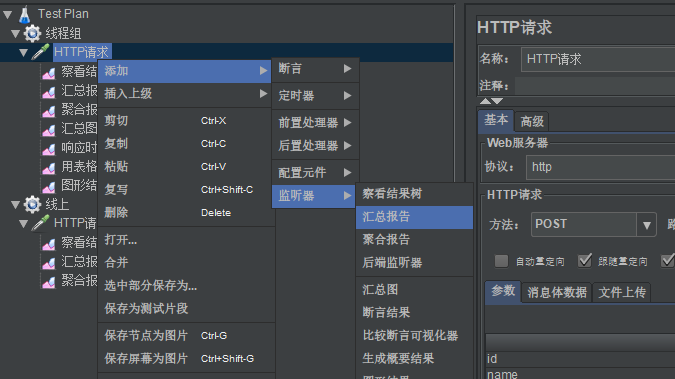Open the 方法 POST dropdown arrow
The width and height of the screenshot is (675, 379).
click(646, 225)
